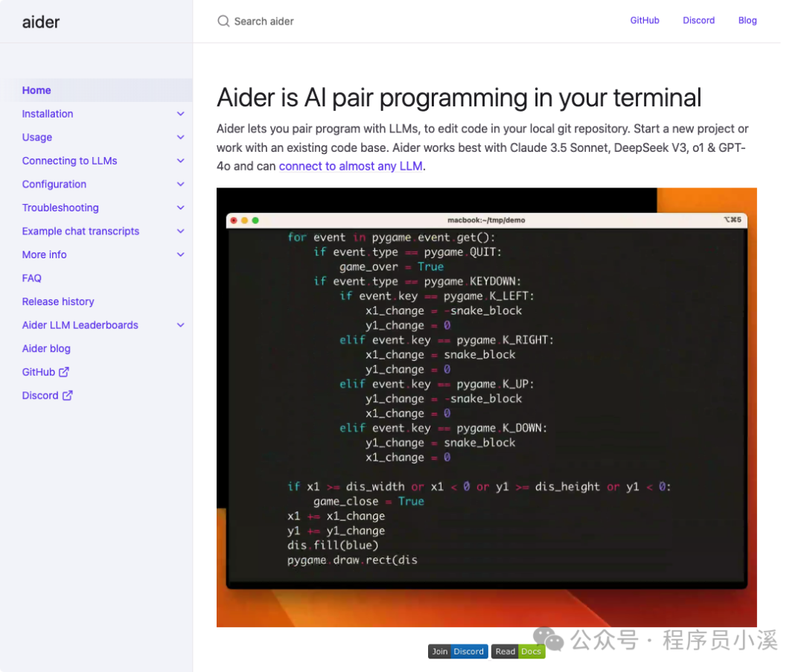The height and width of the screenshot is (672, 804).
Task: Follow the connect to almost any LLM link
Action: [x=351, y=166]
